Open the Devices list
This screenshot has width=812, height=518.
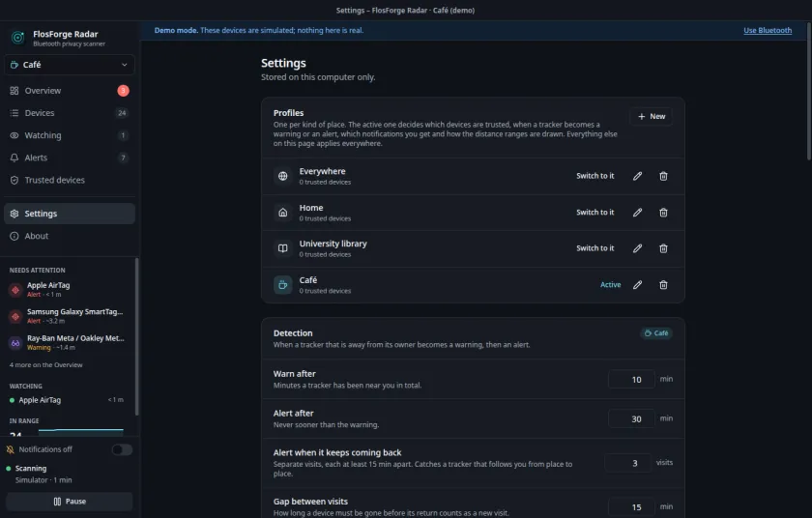pyautogui.click(x=70, y=113)
